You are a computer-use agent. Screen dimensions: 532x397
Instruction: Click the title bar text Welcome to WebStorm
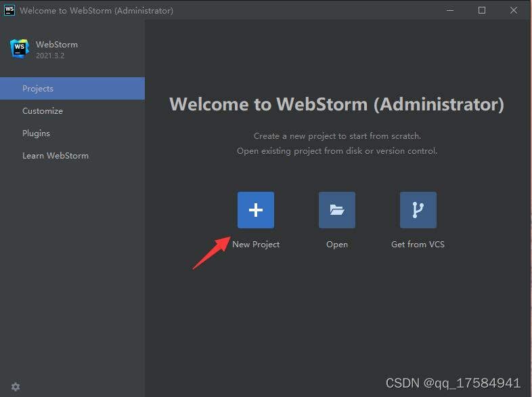coord(96,11)
